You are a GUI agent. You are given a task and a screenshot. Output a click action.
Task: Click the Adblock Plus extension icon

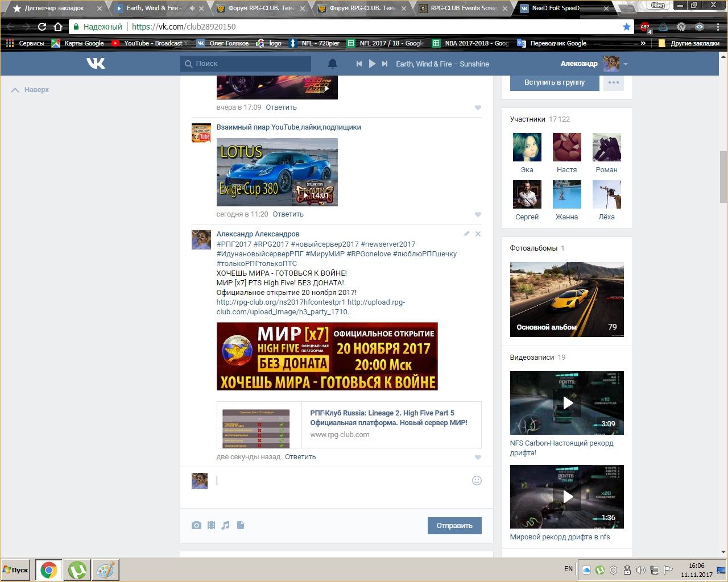[645, 27]
